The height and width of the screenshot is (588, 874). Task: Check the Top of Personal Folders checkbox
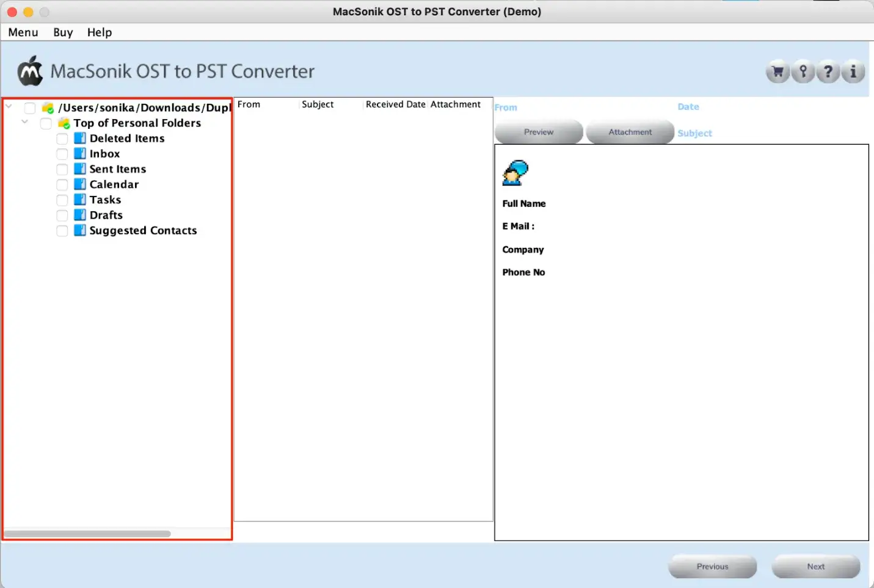[46, 123]
